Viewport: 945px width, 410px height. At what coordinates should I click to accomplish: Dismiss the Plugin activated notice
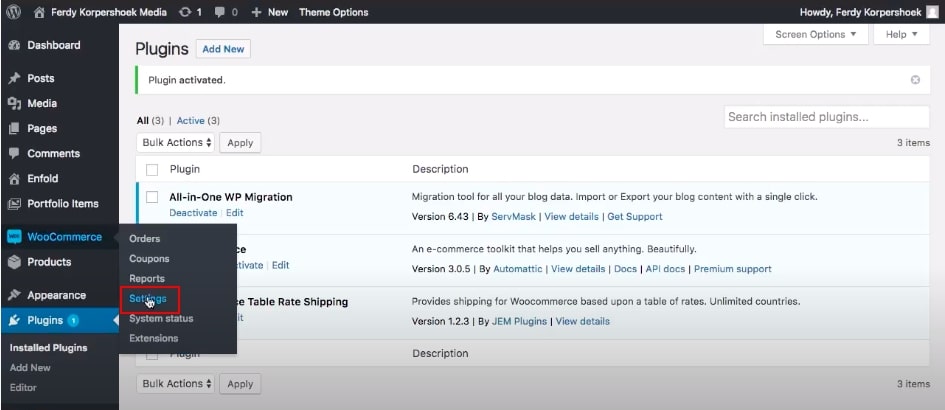[x=915, y=80]
